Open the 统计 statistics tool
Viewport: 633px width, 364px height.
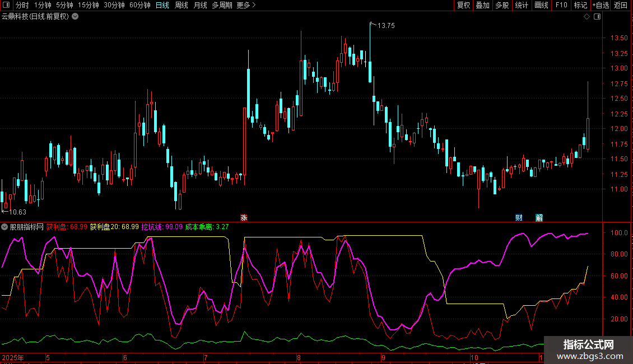[x=522, y=6]
